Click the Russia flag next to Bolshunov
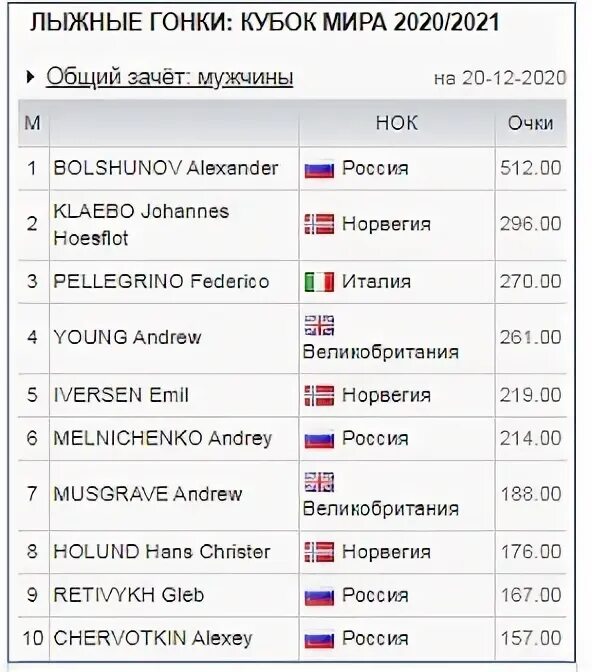592x672 pixels. pyautogui.click(x=319, y=169)
